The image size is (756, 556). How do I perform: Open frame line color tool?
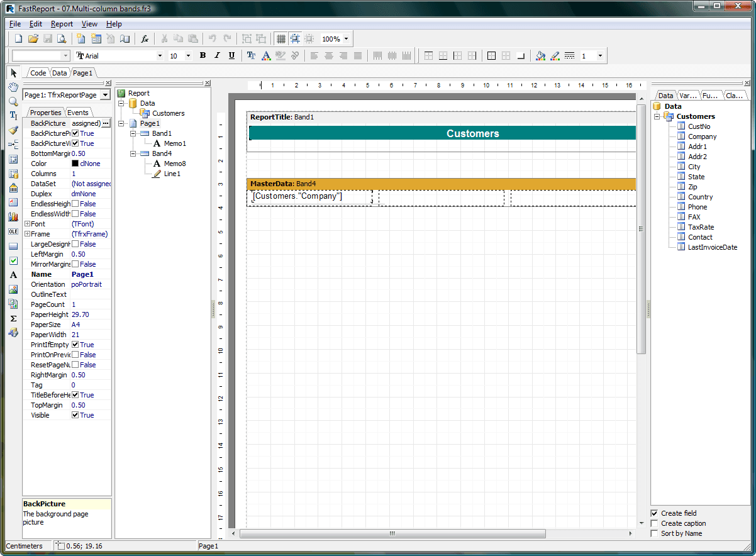click(555, 56)
